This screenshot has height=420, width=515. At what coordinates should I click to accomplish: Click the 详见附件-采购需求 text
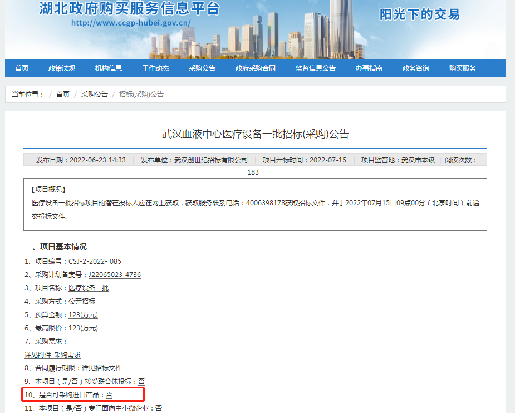coord(53,355)
